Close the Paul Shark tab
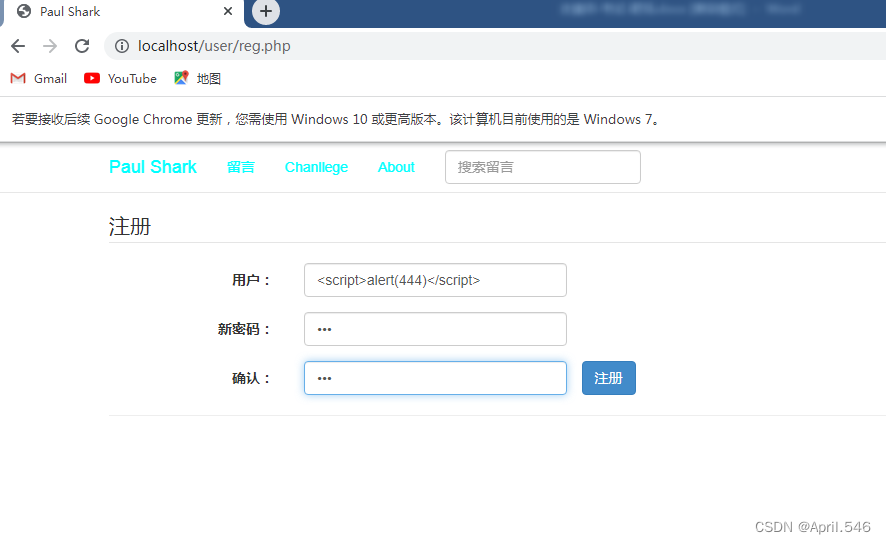 pyautogui.click(x=228, y=11)
